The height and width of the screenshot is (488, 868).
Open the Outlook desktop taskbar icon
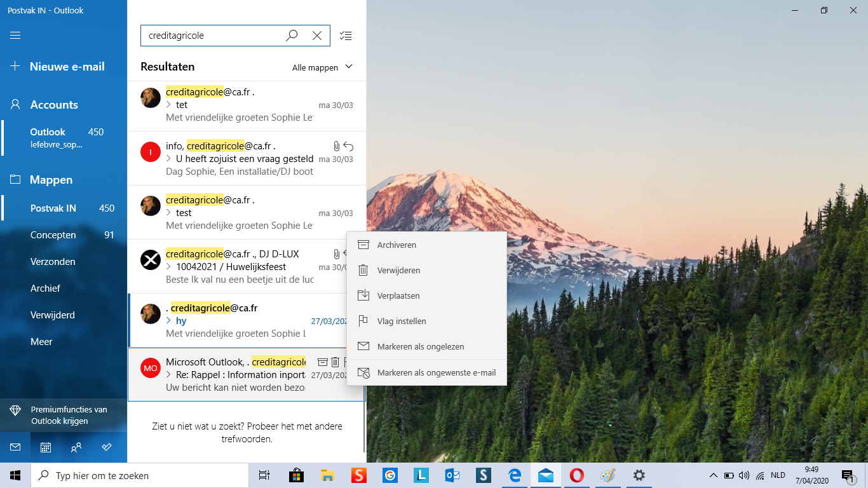[x=452, y=475]
